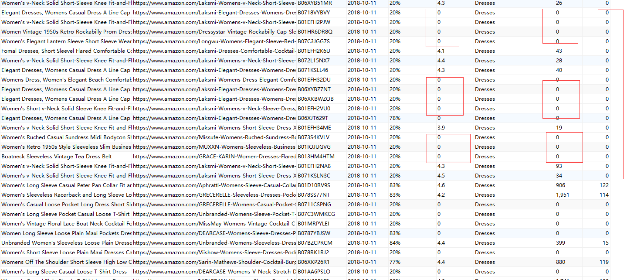Select title 'Women's Long Sleeve Casual Peter Pan Collar'
Image resolution: width=644 pixels, height=280 pixels.
pos(66,185)
